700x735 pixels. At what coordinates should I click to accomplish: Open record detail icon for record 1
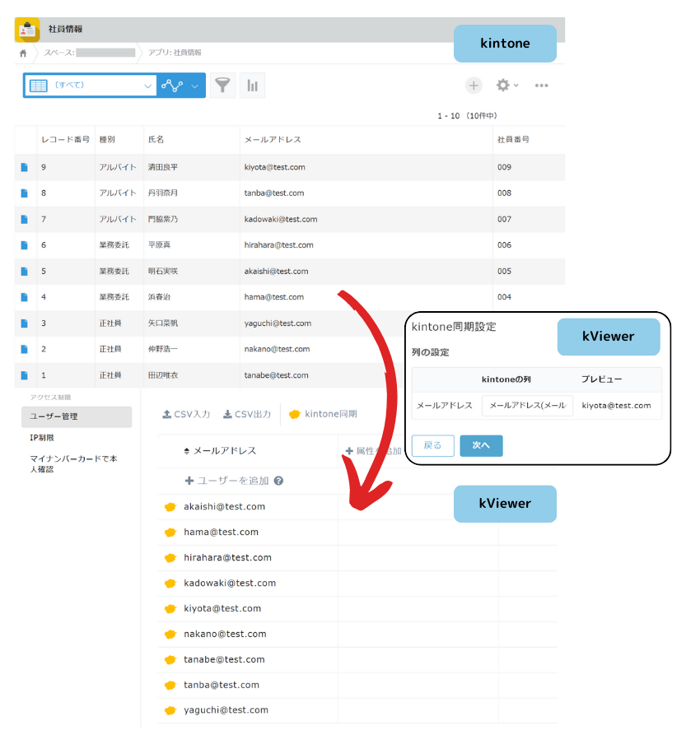coord(25,375)
